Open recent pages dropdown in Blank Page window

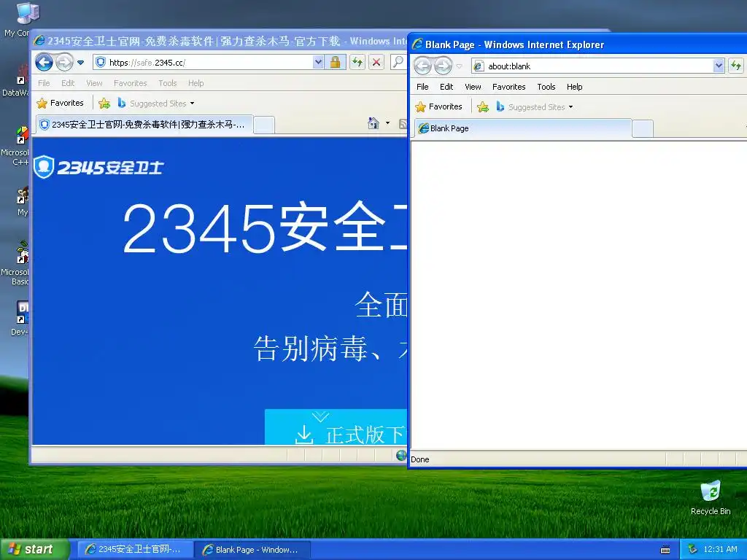(x=460, y=66)
